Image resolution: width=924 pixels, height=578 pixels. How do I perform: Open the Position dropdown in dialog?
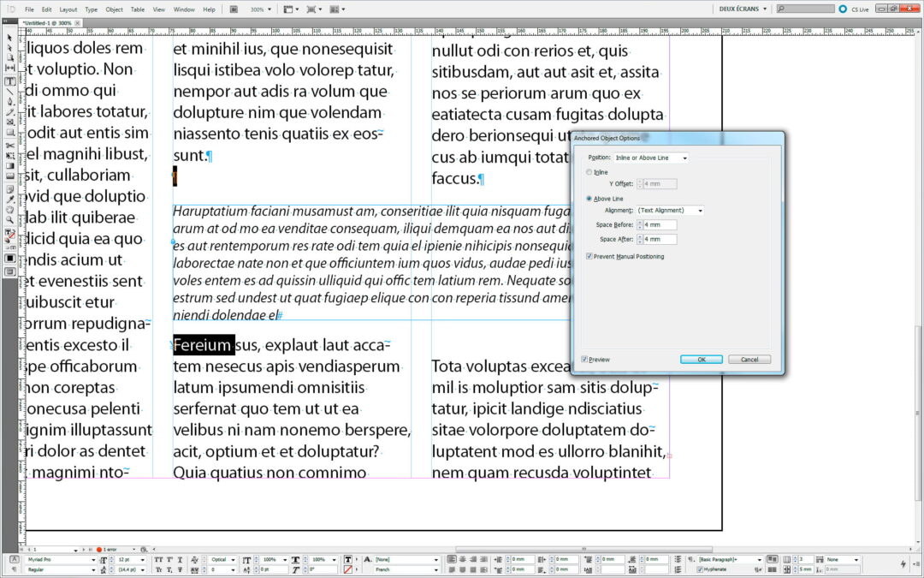pyautogui.click(x=651, y=158)
